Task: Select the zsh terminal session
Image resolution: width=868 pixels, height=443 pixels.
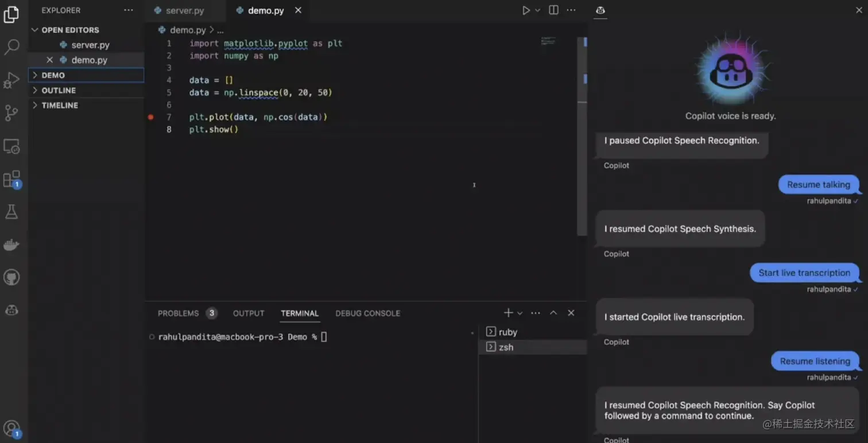Action: tap(532, 347)
